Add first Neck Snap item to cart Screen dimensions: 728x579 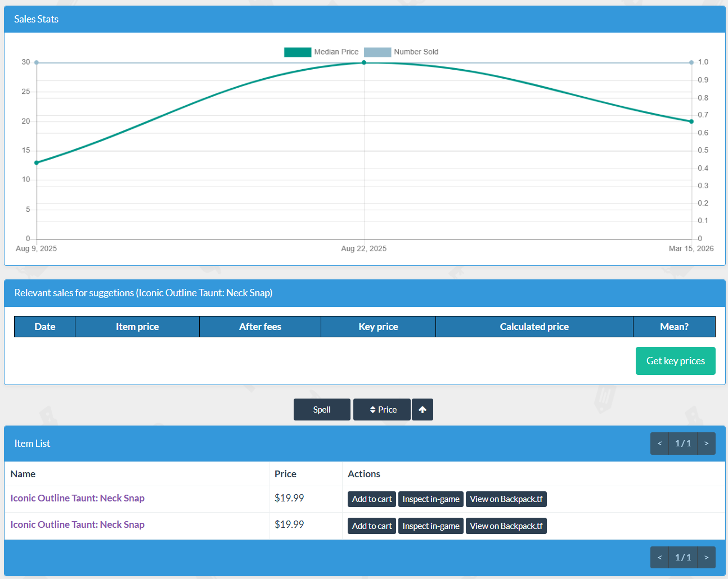[372, 499]
